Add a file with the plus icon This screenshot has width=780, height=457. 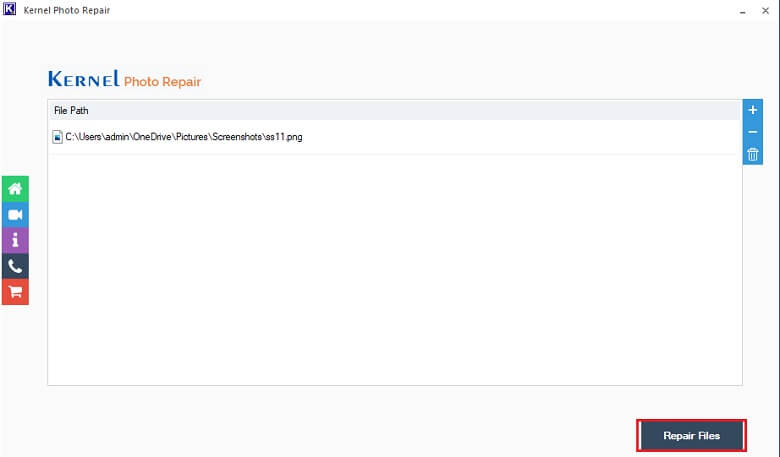click(753, 110)
